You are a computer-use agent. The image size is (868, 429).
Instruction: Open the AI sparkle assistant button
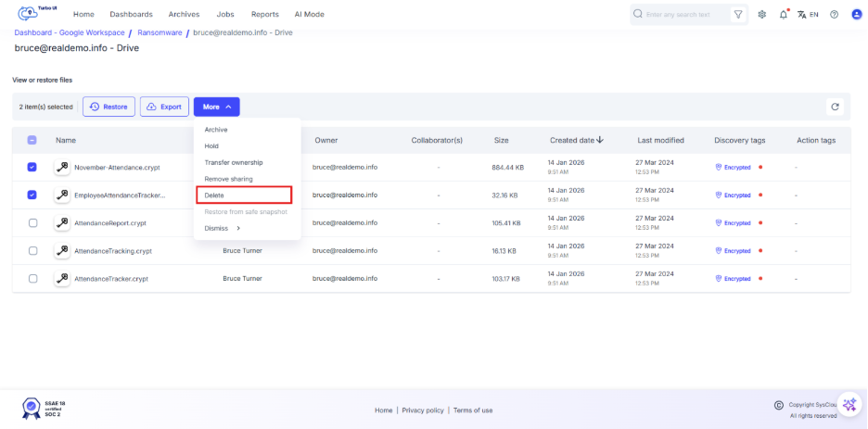849,404
